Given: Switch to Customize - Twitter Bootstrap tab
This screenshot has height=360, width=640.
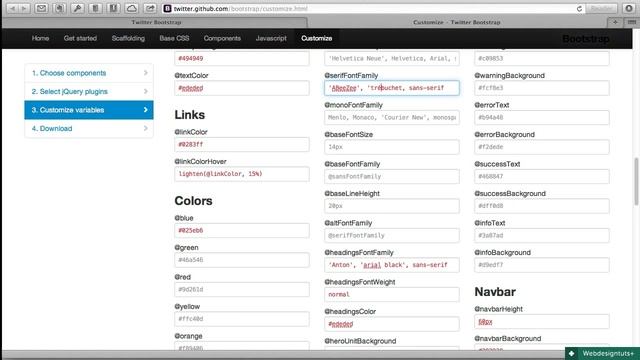Looking at the screenshot, I should [x=457, y=22].
